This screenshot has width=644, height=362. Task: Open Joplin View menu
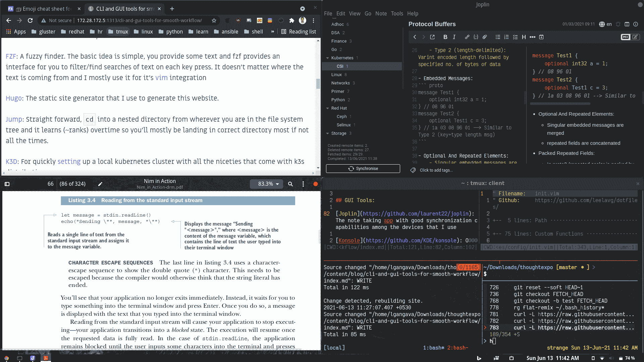[x=355, y=14]
